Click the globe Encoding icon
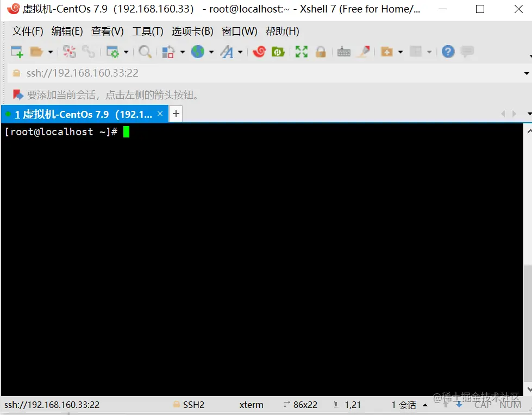Screen dimensions: 532x415 point(198,52)
